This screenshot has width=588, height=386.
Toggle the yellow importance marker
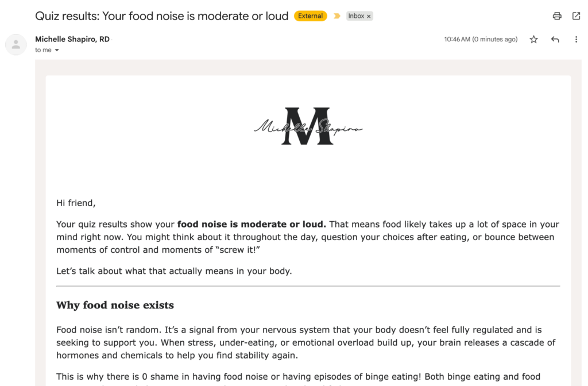[337, 16]
